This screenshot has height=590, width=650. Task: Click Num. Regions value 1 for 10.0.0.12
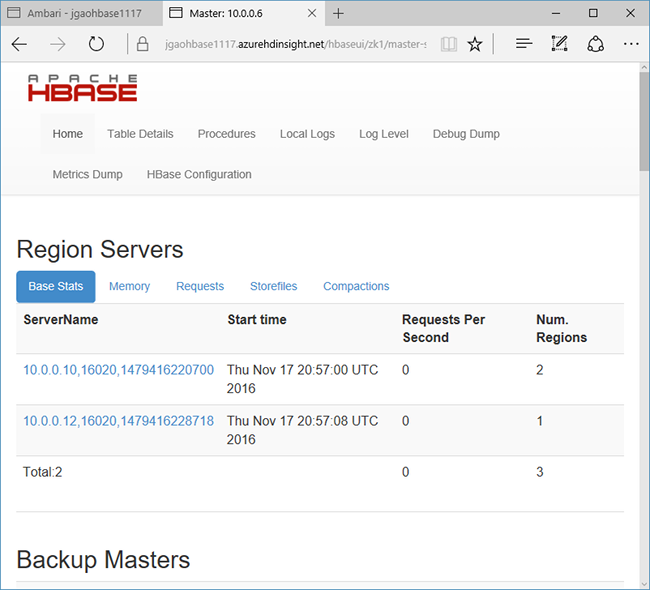tap(539, 421)
